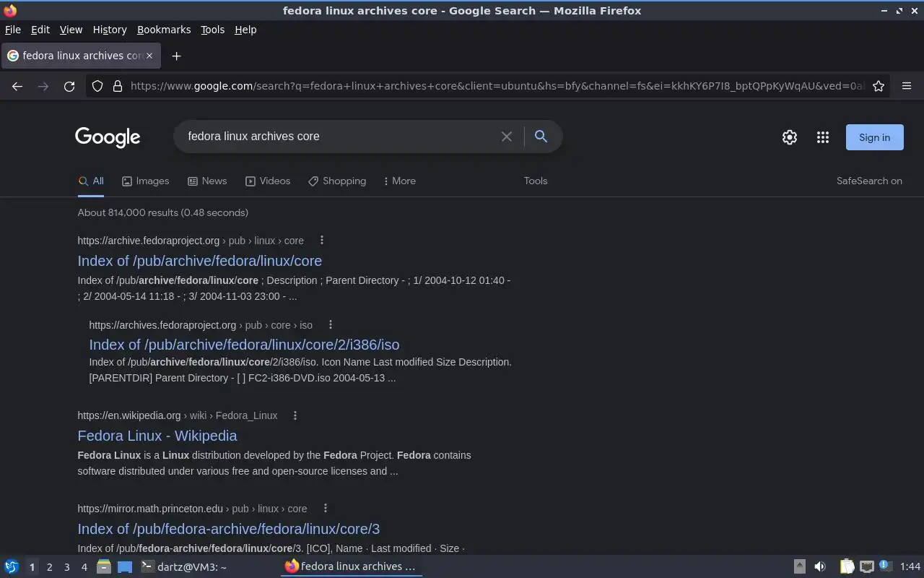Viewport: 924px width, 578px height.
Task: Switch to workspace 1
Action: coord(32,567)
